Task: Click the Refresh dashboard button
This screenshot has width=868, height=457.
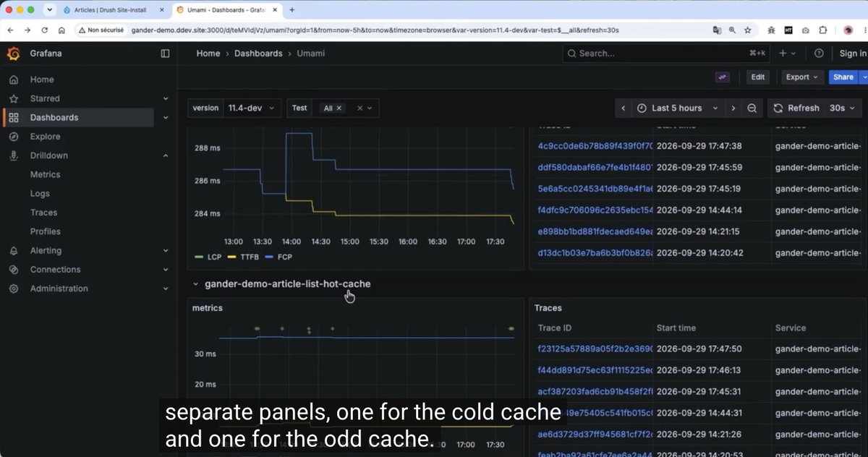Action: [x=796, y=108]
